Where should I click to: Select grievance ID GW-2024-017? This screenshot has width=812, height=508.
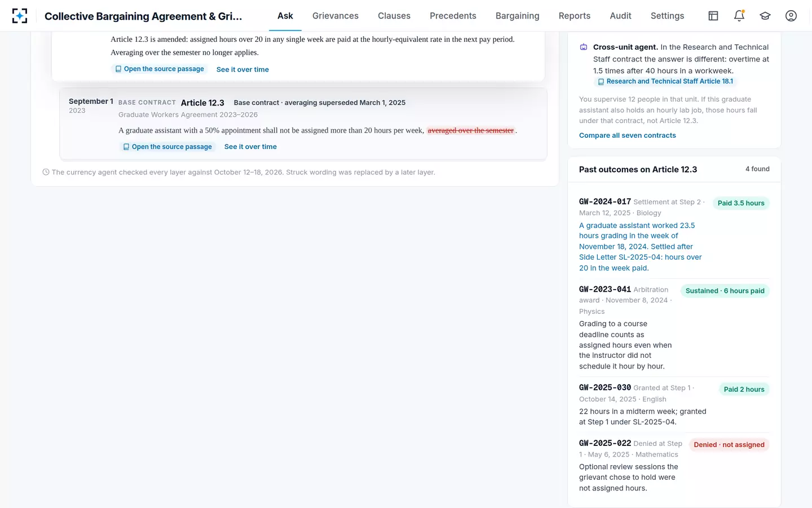tap(605, 202)
